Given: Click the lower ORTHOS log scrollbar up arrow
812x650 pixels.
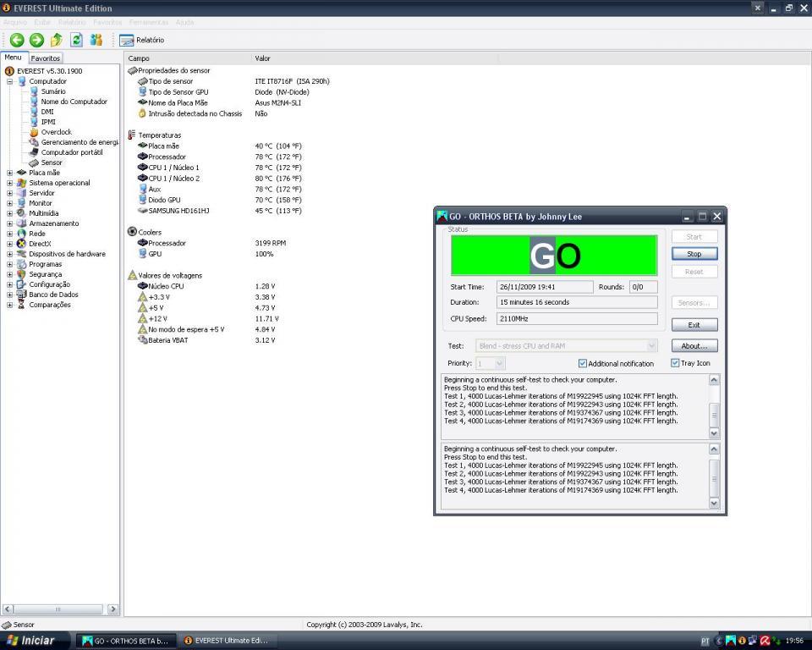Looking at the screenshot, I should pyautogui.click(x=714, y=449).
